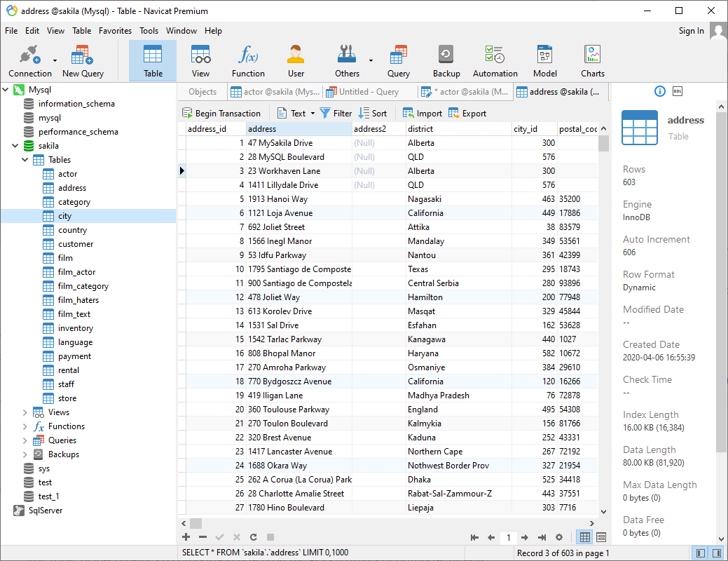This screenshot has height=561, width=728.
Task: Open the Function toolbar button
Action: 248,61
